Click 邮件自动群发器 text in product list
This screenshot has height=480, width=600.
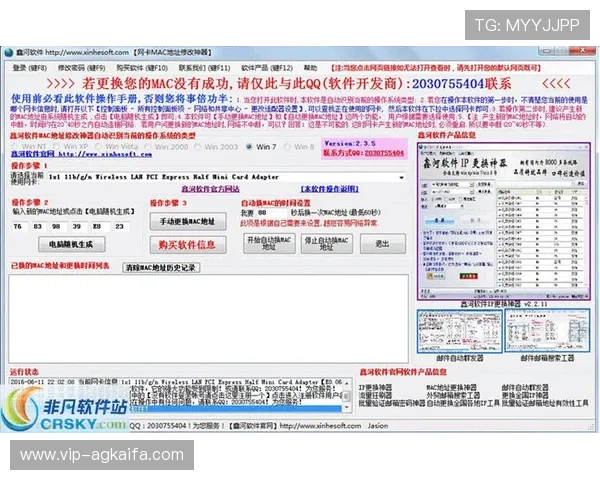click(525, 387)
